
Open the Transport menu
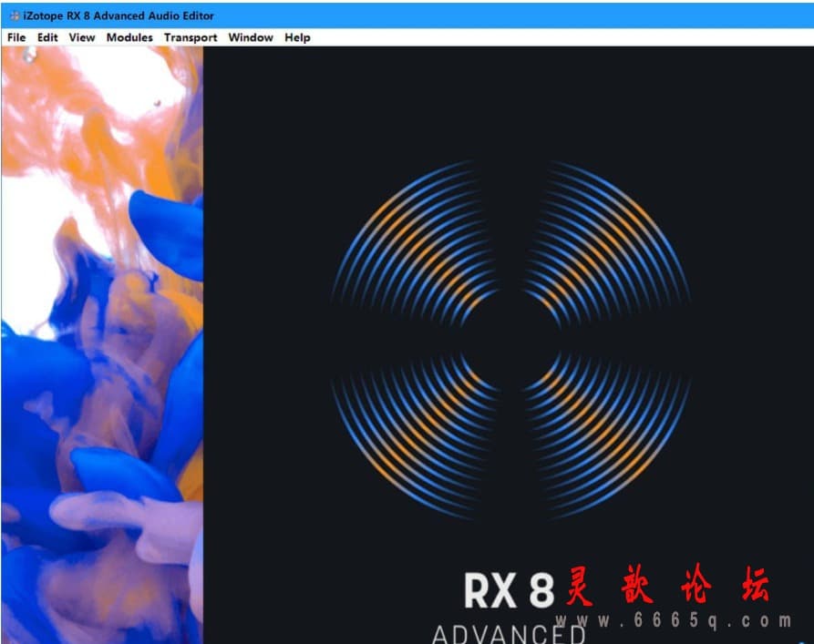click(191, 37)
